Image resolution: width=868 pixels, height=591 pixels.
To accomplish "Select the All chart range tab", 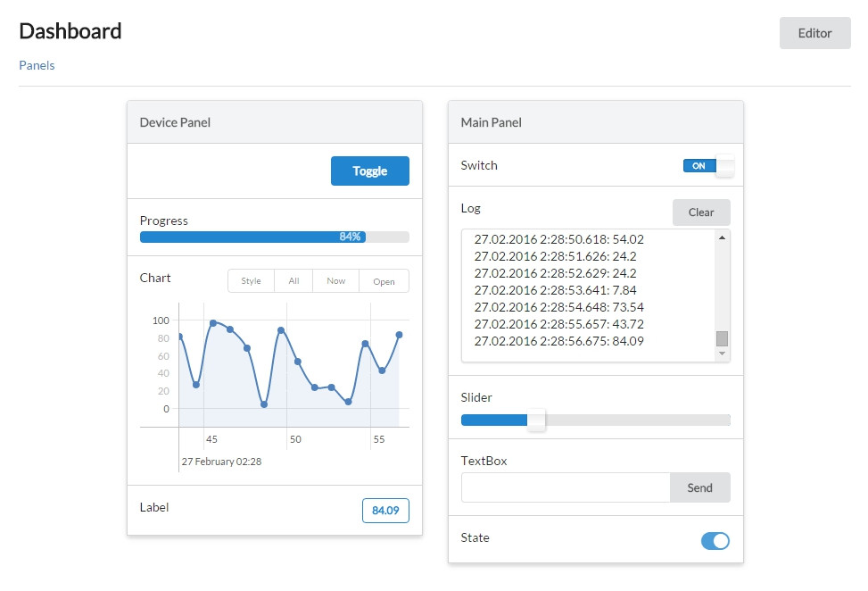I will pos(293,281).
